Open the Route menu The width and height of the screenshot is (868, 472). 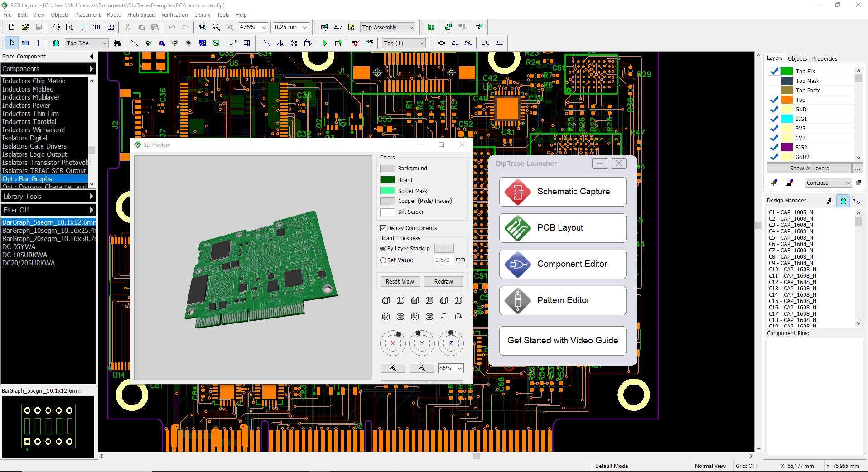click(114, 14)
